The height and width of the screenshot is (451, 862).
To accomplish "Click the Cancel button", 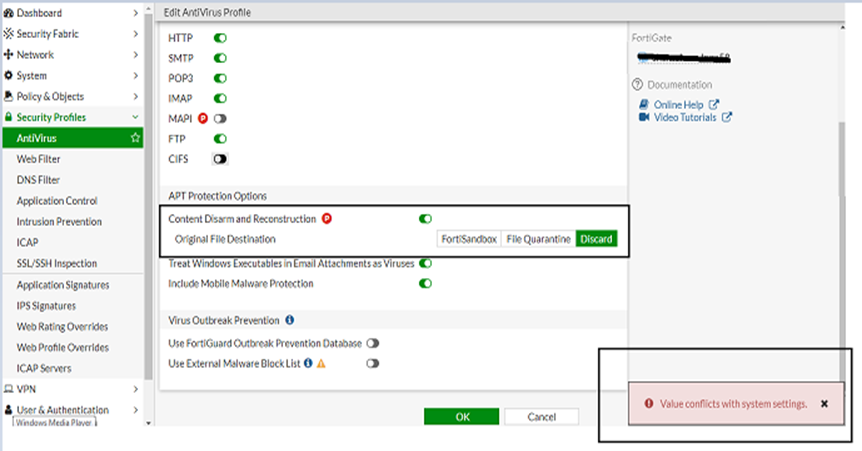I will click(x=541, y=416).
